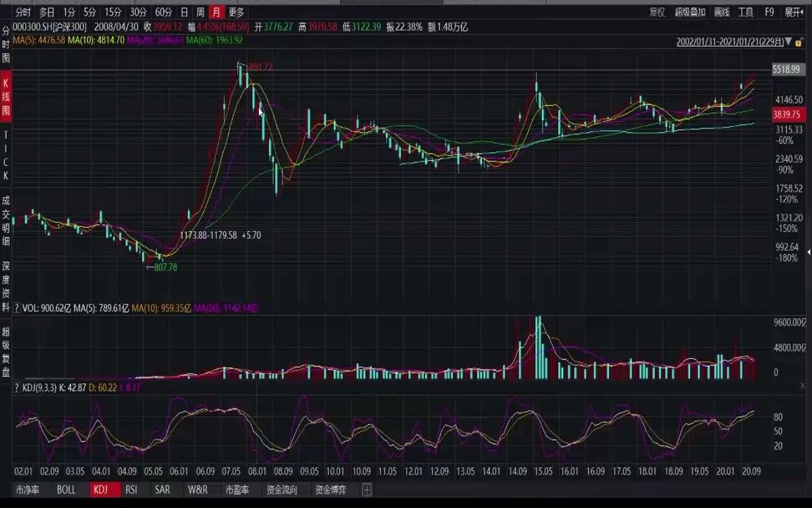This screenshot has height=508, width=812.
Task: Click the MA(5): 4476.58 legend
Action: pyautogui.click(x=39, y=41)
